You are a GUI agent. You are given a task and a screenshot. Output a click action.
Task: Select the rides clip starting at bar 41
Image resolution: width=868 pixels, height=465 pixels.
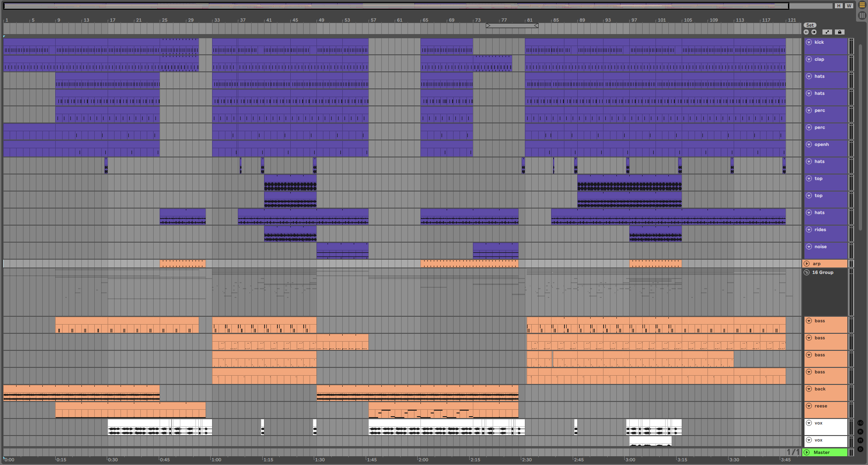click(290, 233)
